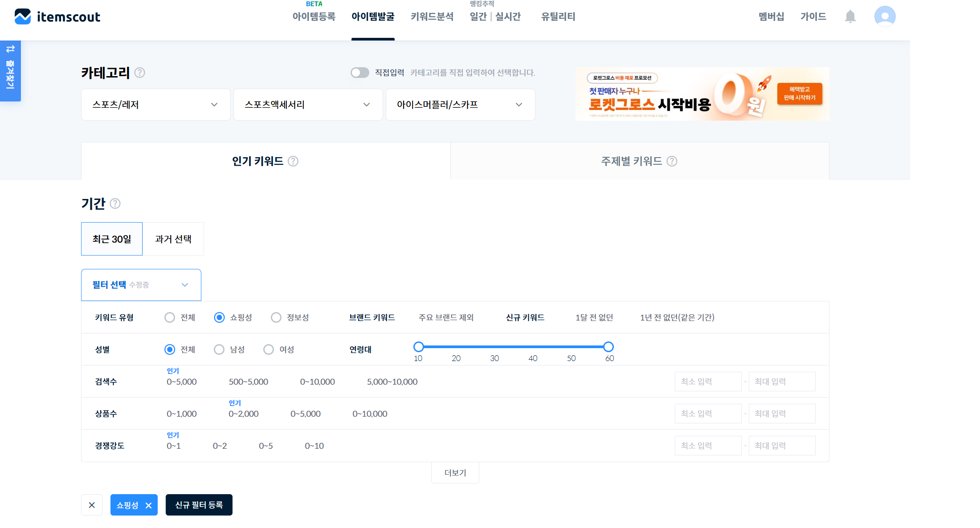Show help icon next to 주제별 키워드

click(x=672, y=161)
